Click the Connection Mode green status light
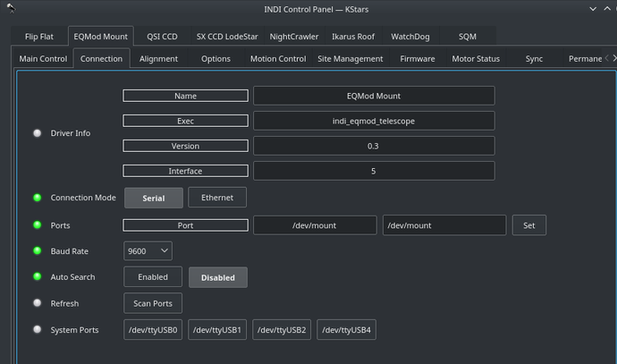The width and height of the screenshot is (617, 364). [37, 198]
